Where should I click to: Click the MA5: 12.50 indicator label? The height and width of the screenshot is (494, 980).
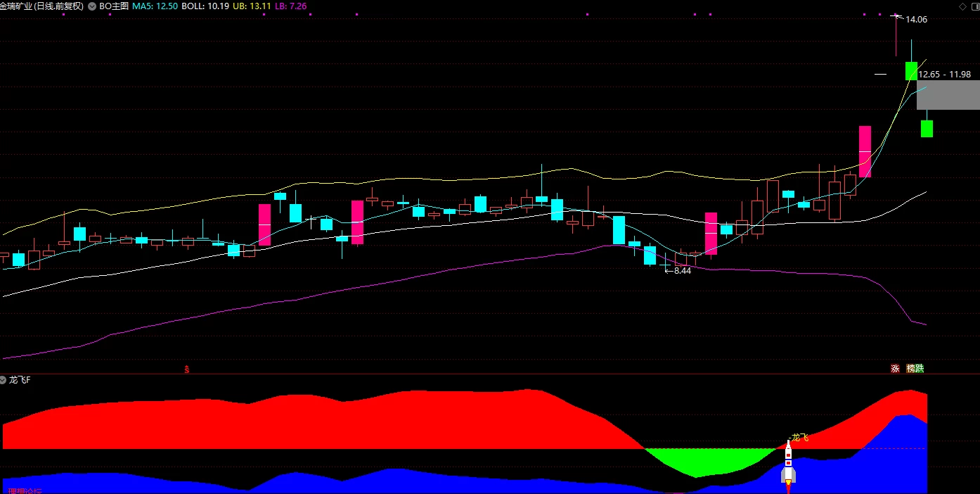[x=155, y=6]
